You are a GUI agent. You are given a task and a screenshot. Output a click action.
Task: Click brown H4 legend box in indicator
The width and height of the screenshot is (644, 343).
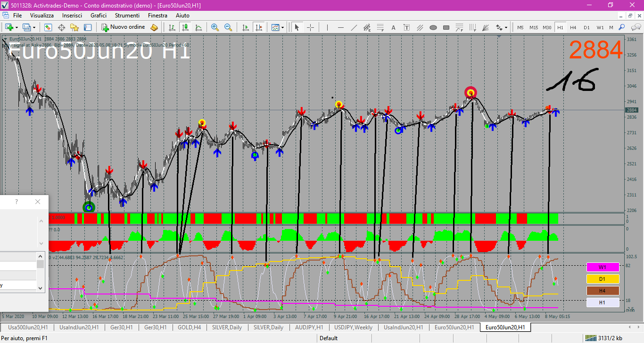pyautogui.click(x=603, y=291)
